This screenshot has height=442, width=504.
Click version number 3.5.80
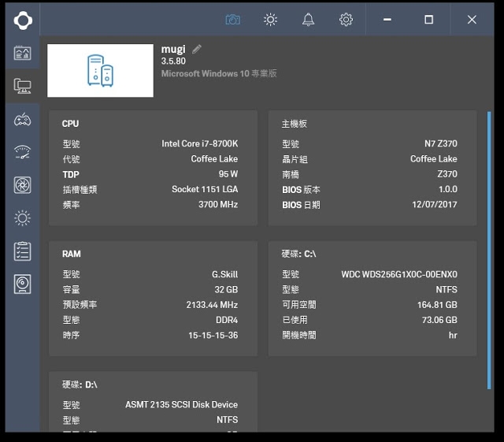pos(173,61)
